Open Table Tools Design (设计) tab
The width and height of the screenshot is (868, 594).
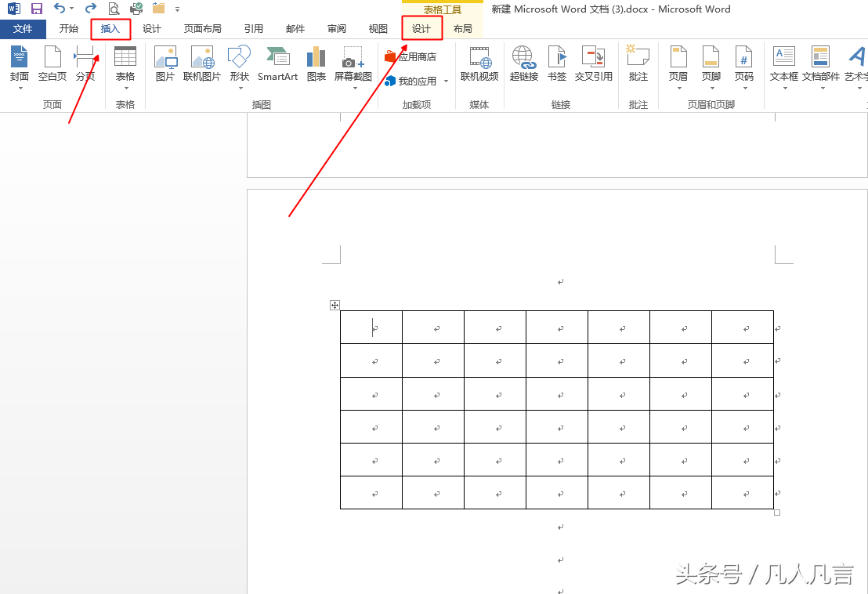(x=421, y=29)
